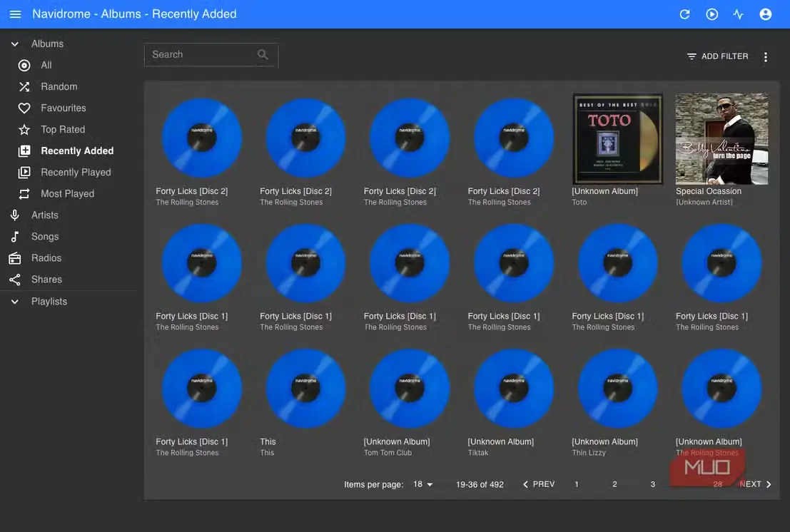Click the Tom Tom Club artist link
This screenshot has width=790, height=532.
pyautogui.click(x=388, y=453)
